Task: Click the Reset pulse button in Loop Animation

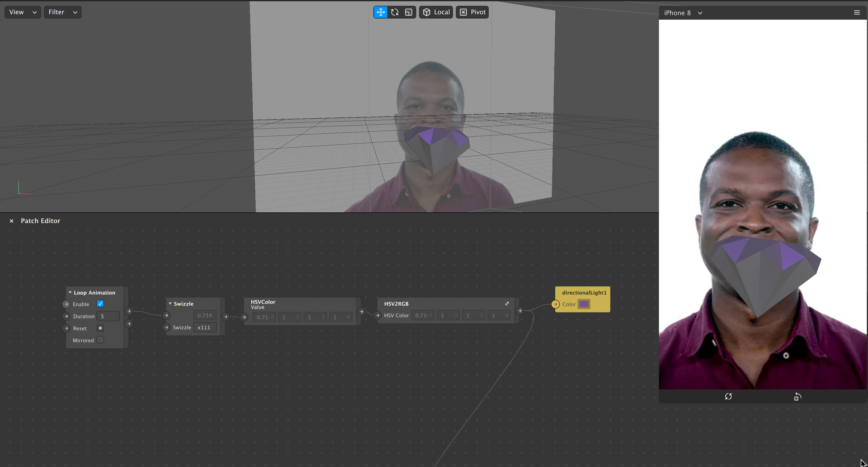Action: click(100, 328)
